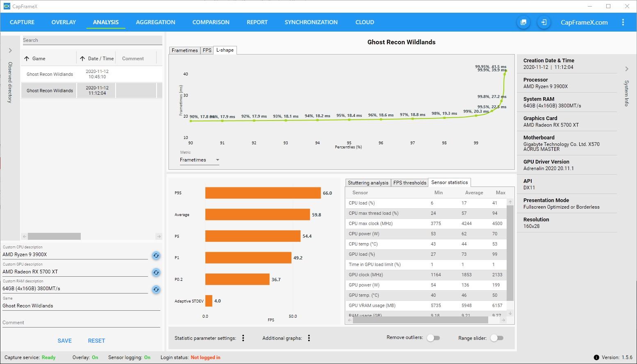637x364 pixels.
Task: Click the info icon next to Version
Action: point(596,357)
